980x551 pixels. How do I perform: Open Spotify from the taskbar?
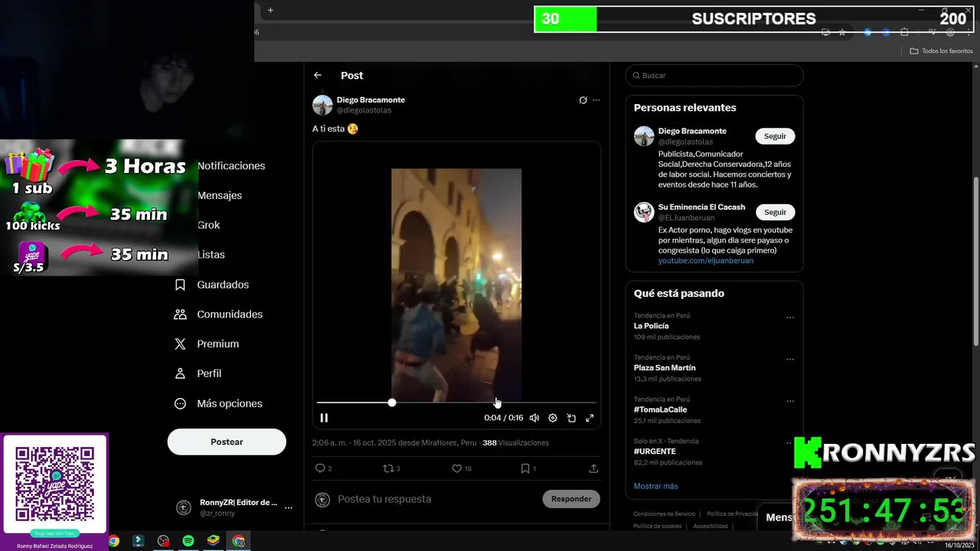click(x=188, y=541)
